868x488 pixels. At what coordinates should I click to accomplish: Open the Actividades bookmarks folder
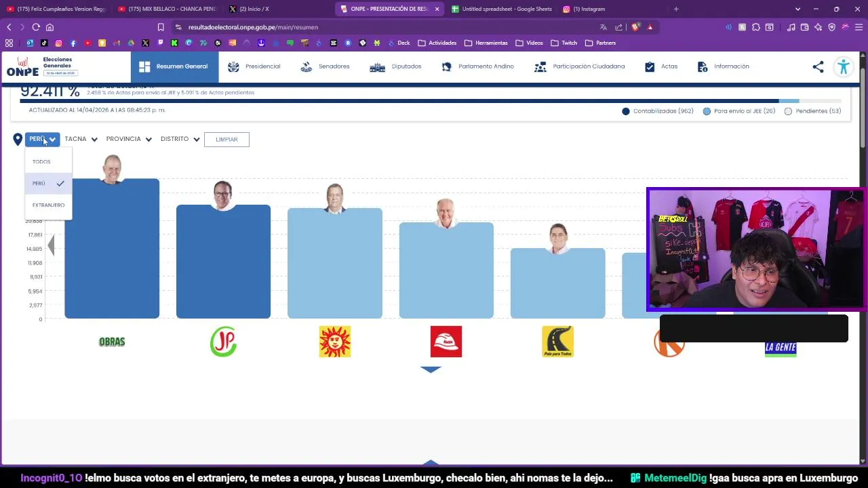437,43
